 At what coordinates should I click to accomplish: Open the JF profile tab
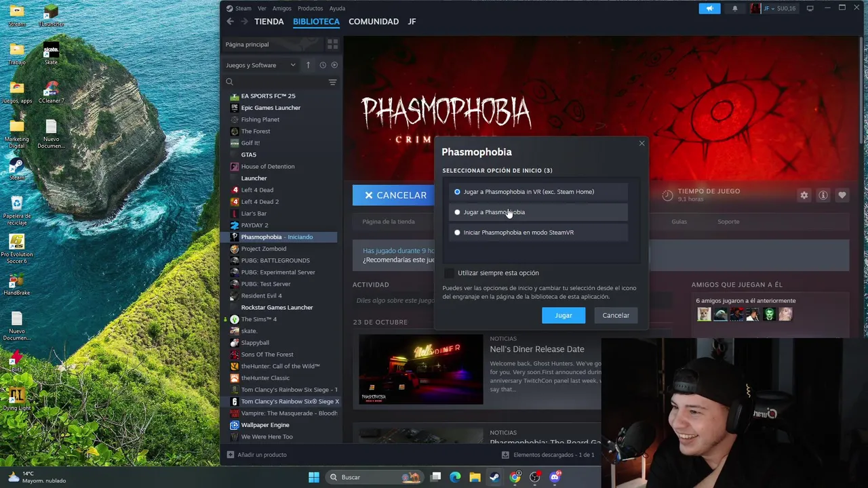point(412,22)
